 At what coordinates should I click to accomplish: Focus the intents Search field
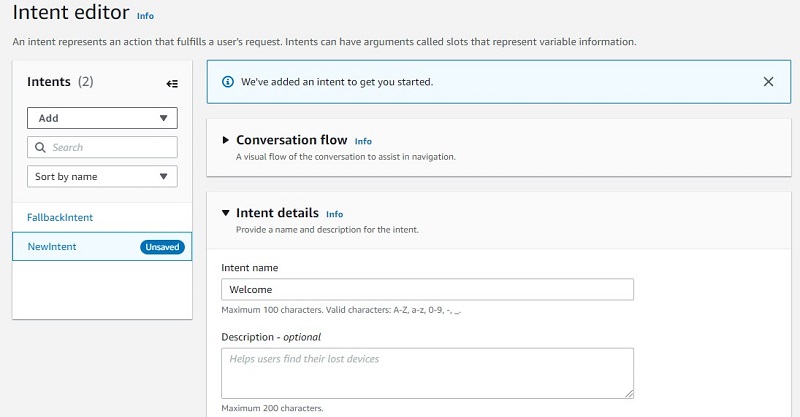102,148
